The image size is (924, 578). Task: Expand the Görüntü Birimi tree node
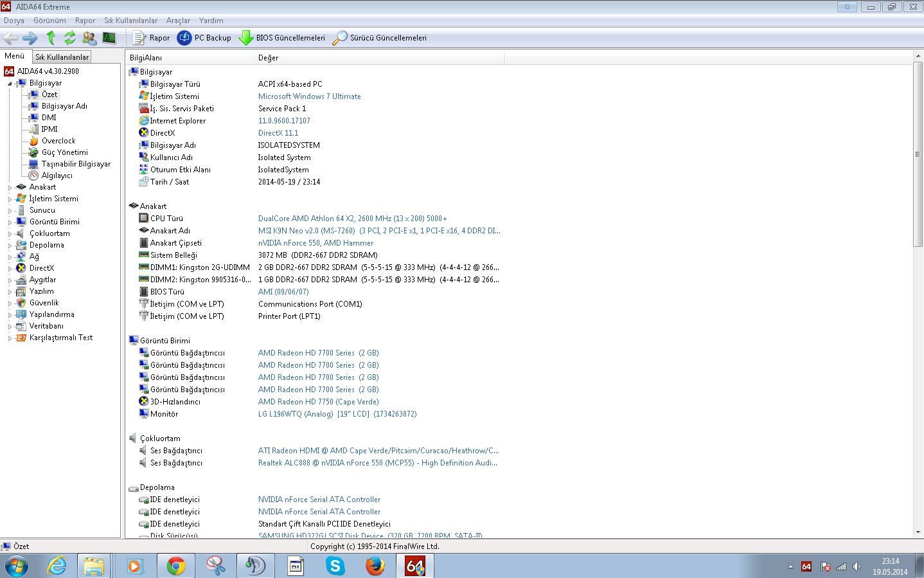click(10, 222)
